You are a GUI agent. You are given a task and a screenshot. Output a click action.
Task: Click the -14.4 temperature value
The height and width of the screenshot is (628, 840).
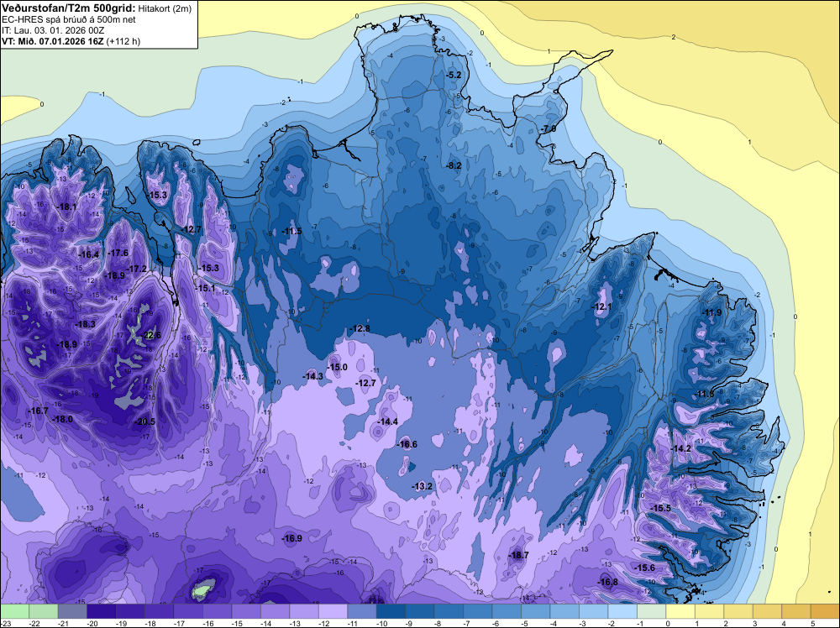click(x=387, y=421)
